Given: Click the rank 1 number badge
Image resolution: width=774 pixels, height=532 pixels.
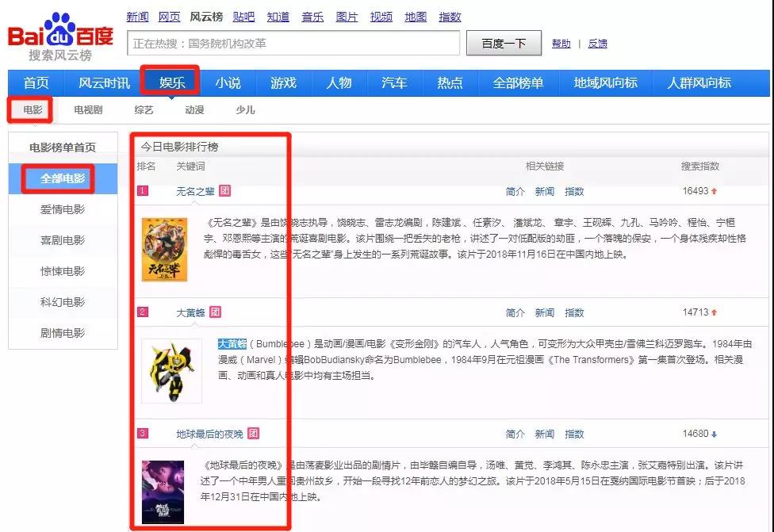Looking at the screenshot, I should pos(142,190).
